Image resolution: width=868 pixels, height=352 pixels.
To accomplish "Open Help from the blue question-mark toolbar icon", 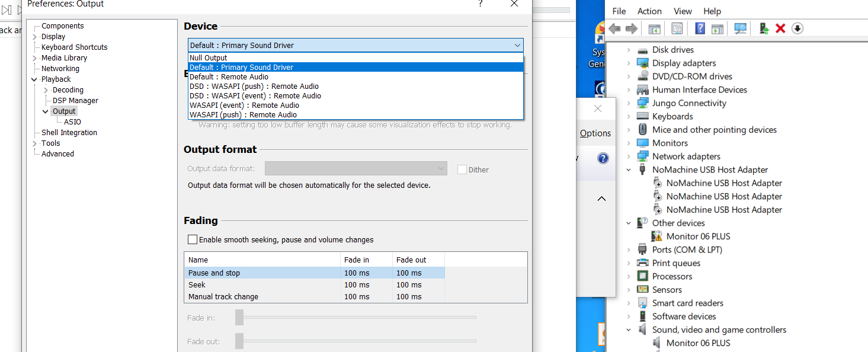I will click(700, 28).
